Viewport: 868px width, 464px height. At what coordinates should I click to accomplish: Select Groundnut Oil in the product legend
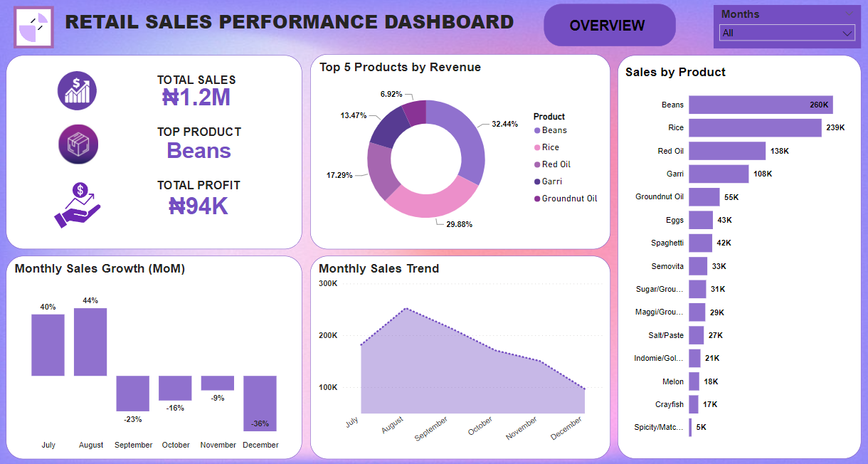[568, 199]
